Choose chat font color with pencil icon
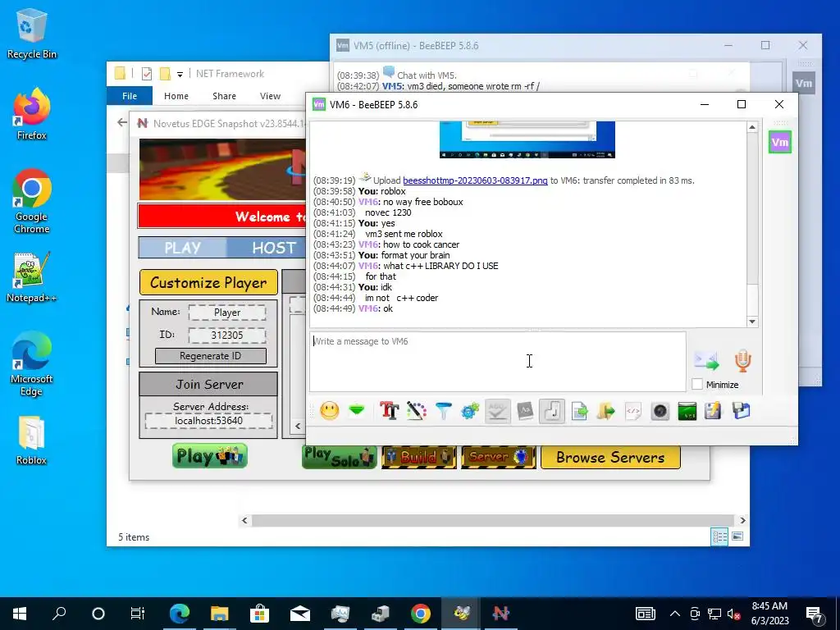The height and width of the screenshot is (630, 840). click(416, 411)
